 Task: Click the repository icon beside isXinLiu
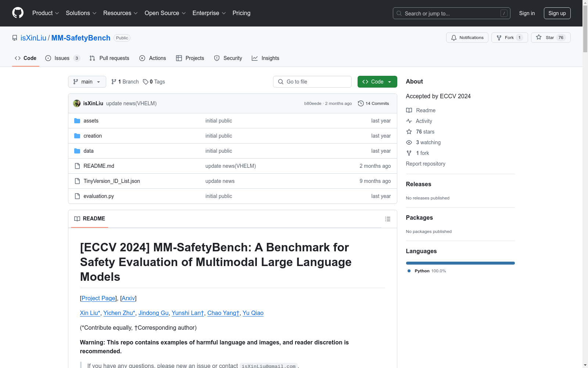click(15, 38)
